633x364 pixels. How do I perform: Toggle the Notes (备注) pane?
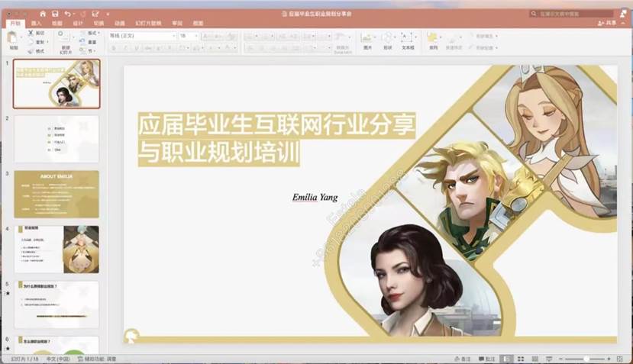(x=462, y=358)
